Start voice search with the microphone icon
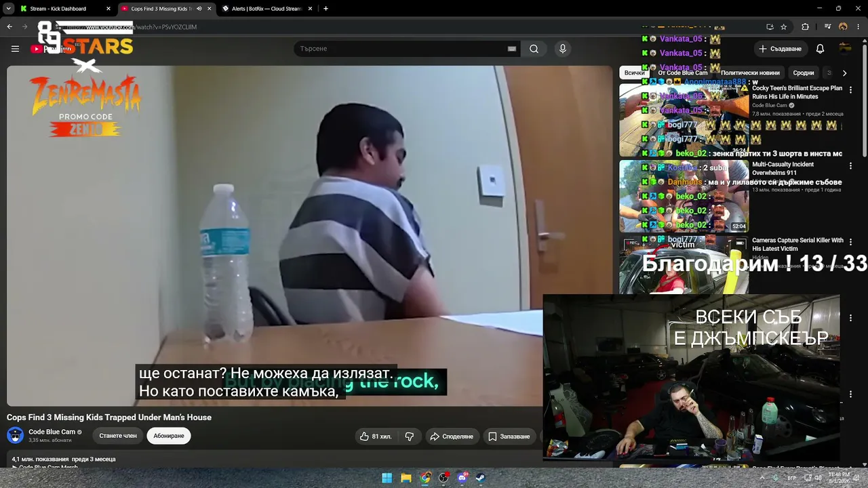This screenshot has height=488, width=868. click(x=562, y=49)
